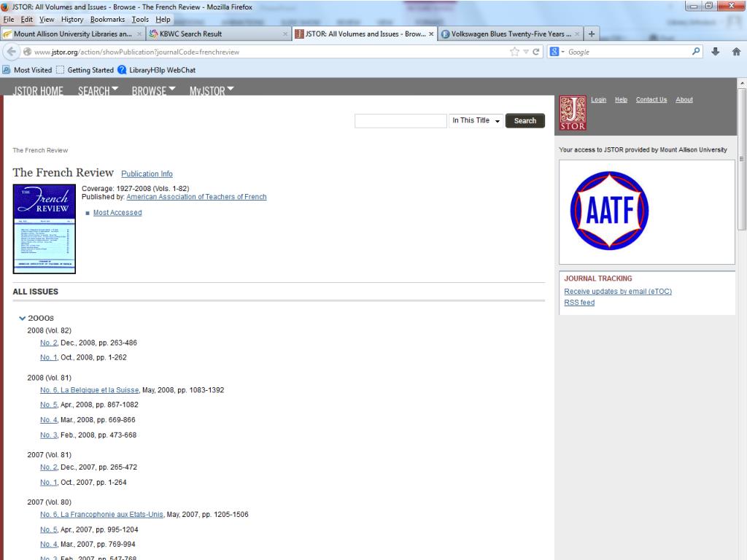This screenshot has width=747, height=560.
Task: Open the View menu
Action: tap(47, 20)
